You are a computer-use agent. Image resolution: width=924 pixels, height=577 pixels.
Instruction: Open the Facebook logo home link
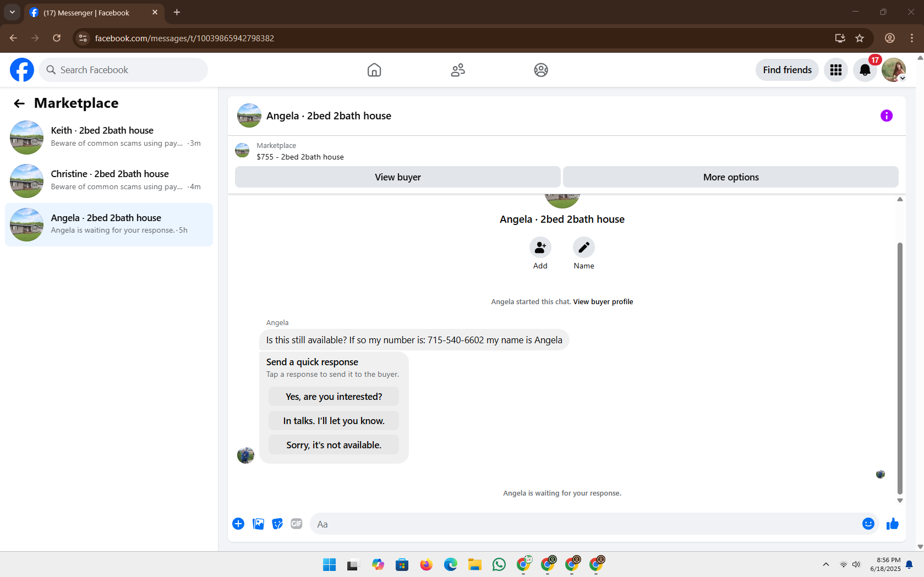[22, 70]
